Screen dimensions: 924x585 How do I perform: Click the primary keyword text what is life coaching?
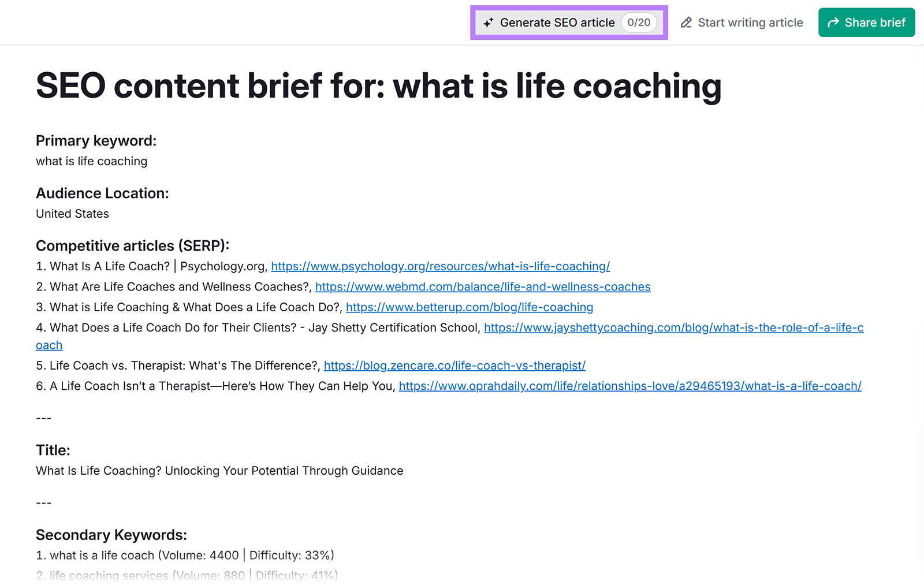click(91, 161)
